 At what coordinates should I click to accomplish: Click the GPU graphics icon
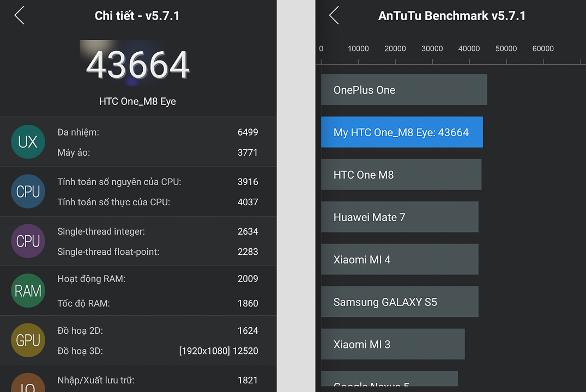click(28, 340)
